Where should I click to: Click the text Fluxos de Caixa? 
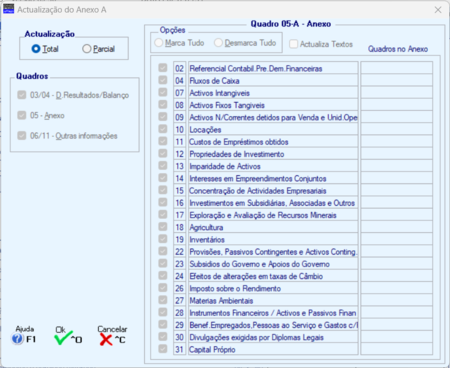[214, 81]
